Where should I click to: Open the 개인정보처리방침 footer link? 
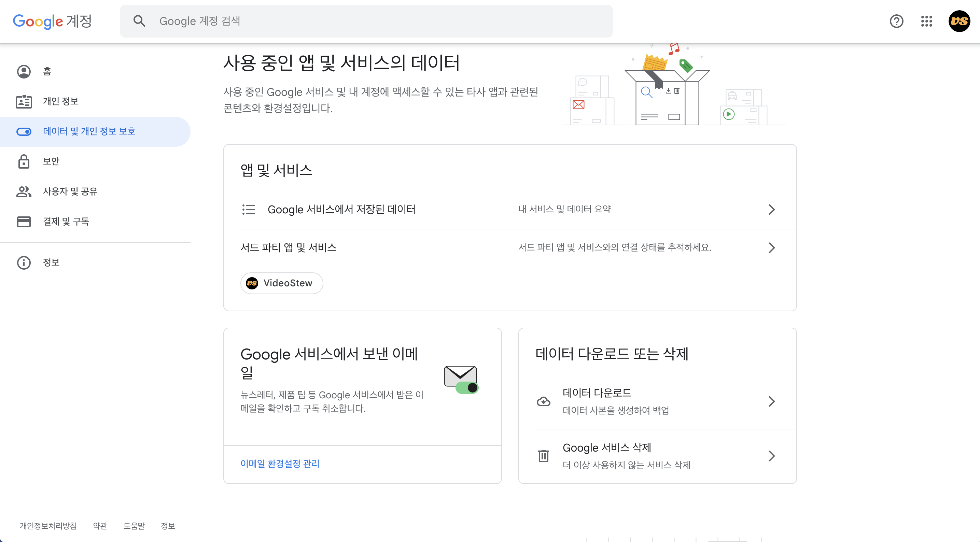[x=48, y=526]
